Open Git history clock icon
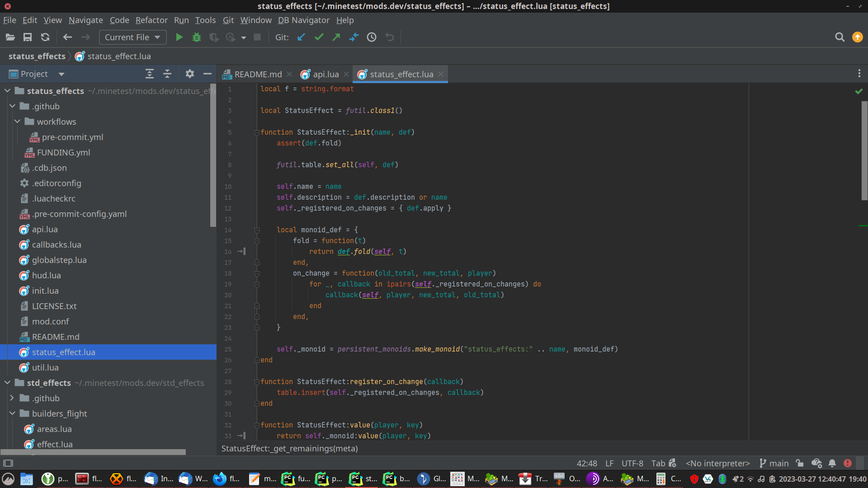Image resolution: width=868 pixels, height=488 pixels. [x=372, y=38]
